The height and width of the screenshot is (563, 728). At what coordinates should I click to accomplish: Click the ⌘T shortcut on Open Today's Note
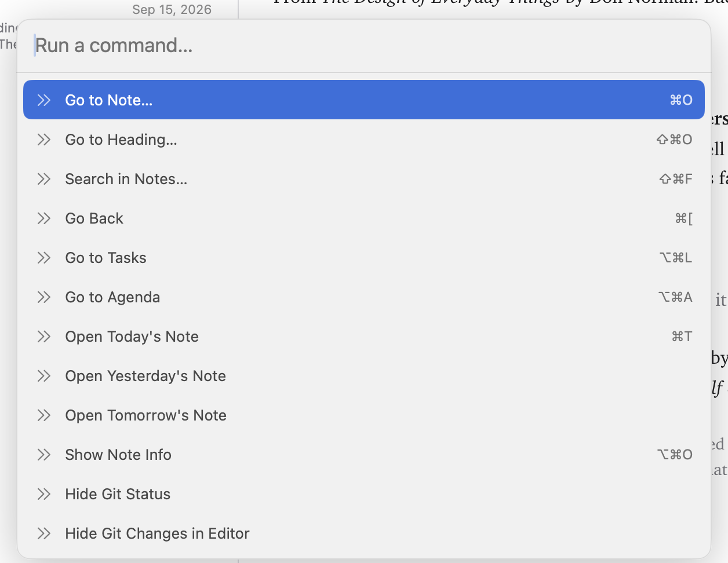(x=682, y=337)
